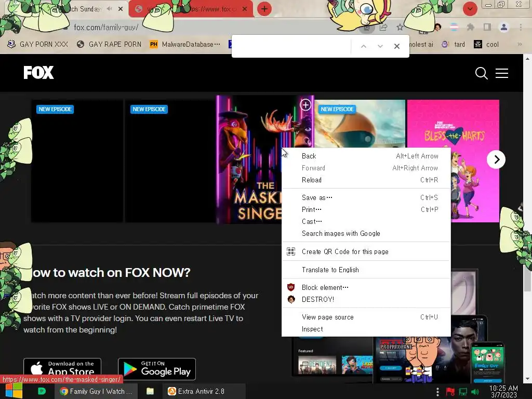Screen dimensions: 532x399
Task: Open the first black New Episode card
Action: [77, 161]
